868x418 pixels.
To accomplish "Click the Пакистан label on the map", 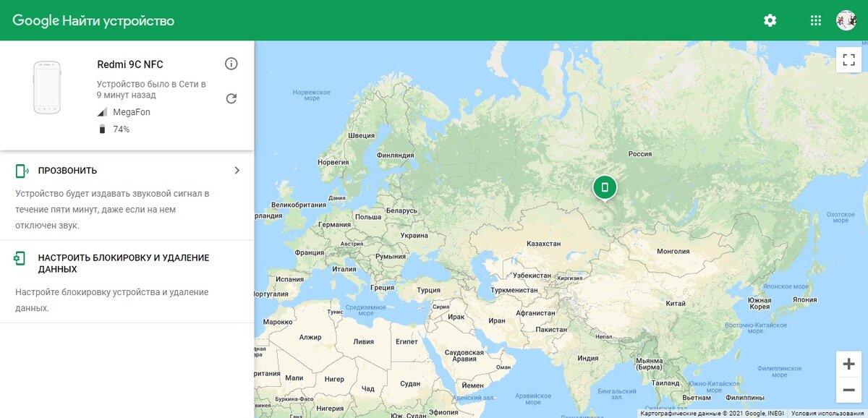I will [551, 329].
